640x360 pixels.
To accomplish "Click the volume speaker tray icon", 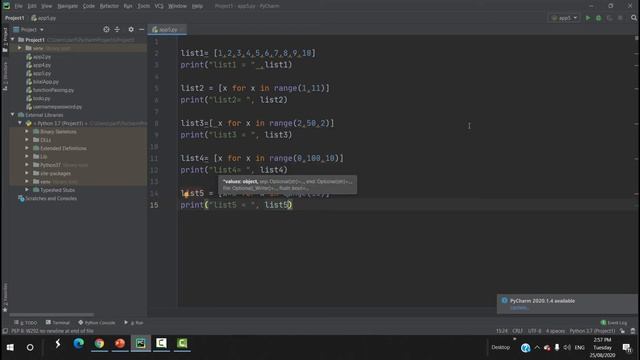I will pos(567,348).
